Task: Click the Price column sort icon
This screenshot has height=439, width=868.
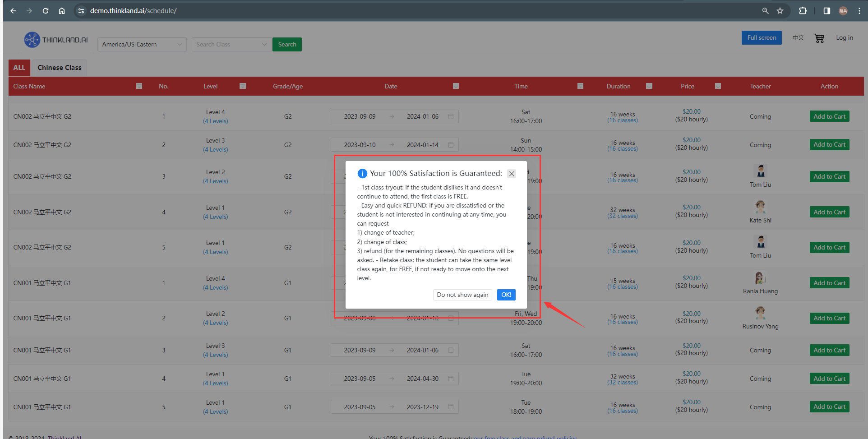Action: click(718, 86)
